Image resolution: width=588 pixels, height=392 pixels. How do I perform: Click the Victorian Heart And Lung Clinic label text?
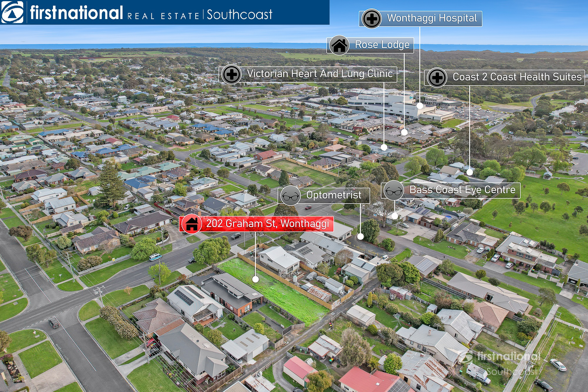click(x=320, y=74)
